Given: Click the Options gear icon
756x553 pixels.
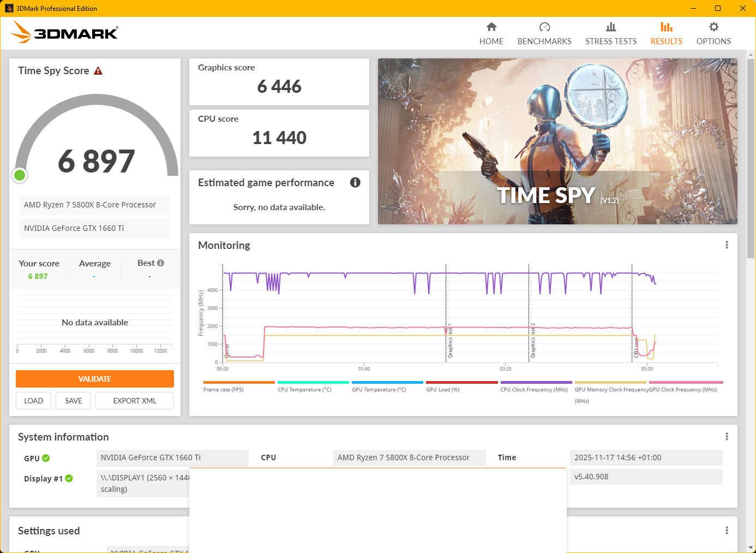Looking at the screenshot, I should pyautogui.click(x=713, y=27).
